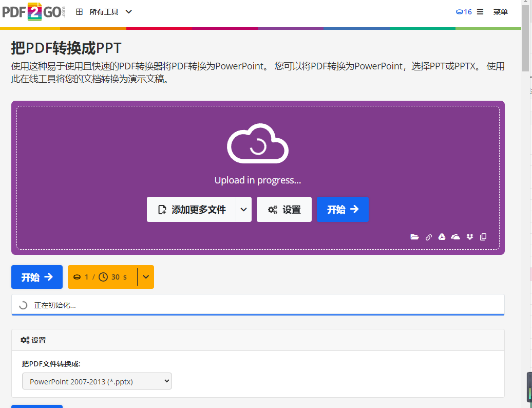Image resolution: width=532 pixels, height=408 pixels.
Task: Click the 正在初始化 progress bar
Action: pos(258,305)
